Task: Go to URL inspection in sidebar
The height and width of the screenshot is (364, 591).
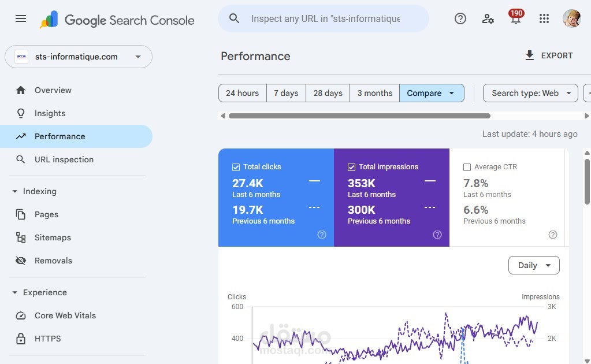Action: point(64,159)
